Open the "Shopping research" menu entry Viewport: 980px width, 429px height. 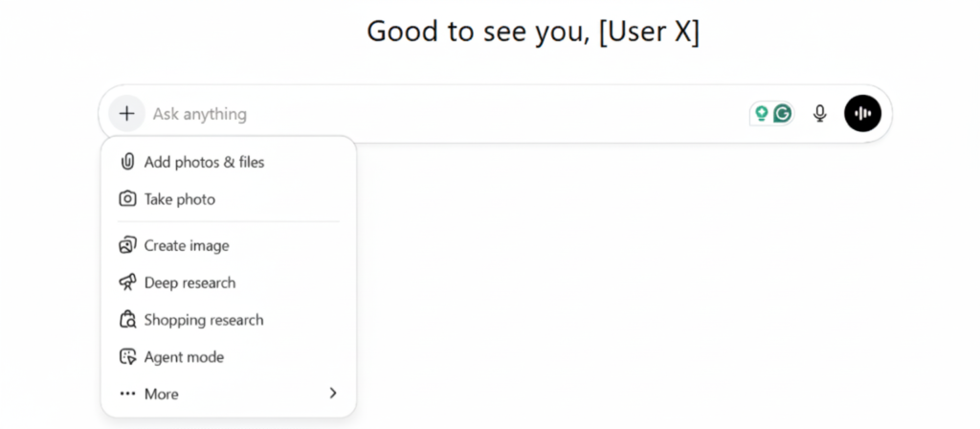pos(204,320)
